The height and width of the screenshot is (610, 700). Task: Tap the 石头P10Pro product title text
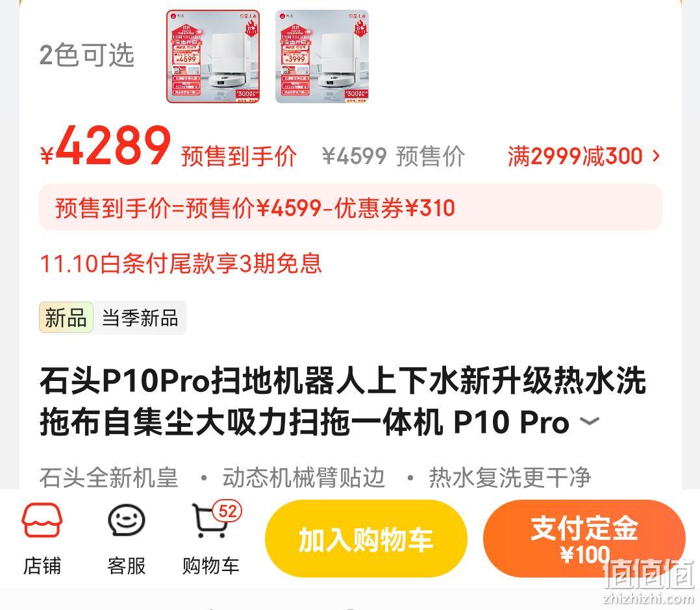pos(342,401)
